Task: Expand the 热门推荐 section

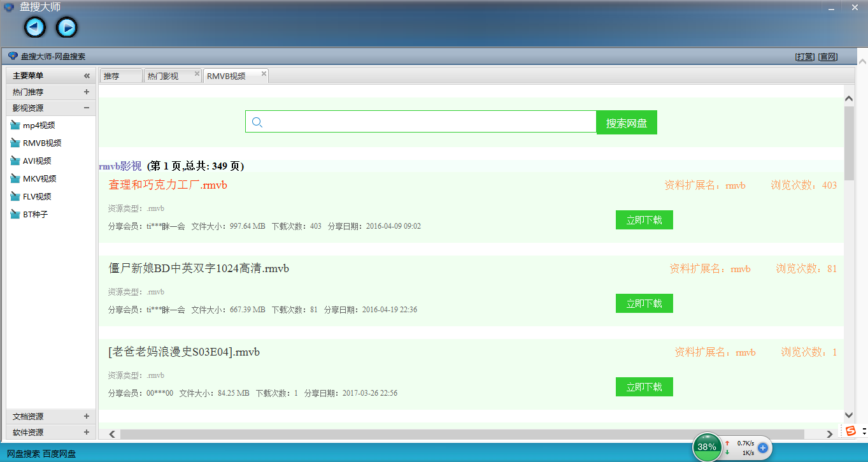Action: pyautogui.click(x=87, y=92)
